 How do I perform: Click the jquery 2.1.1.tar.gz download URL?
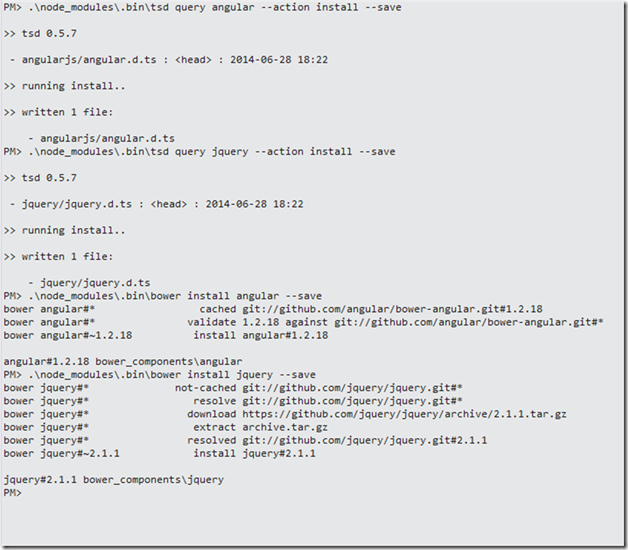click(405, 414)
